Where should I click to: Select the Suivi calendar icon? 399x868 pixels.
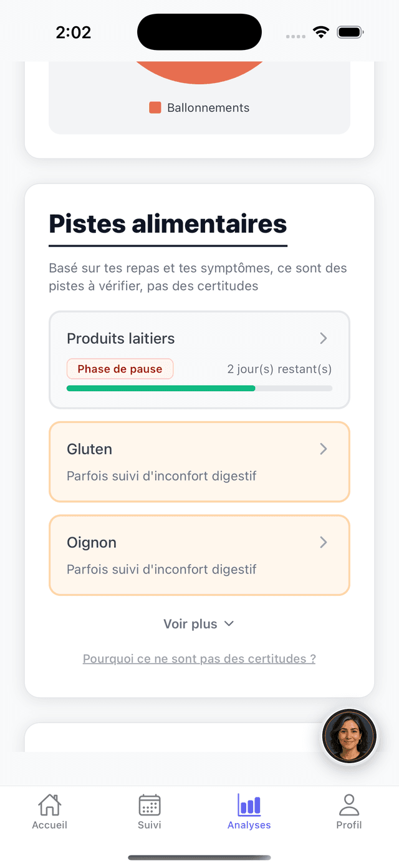click(149, 805)
